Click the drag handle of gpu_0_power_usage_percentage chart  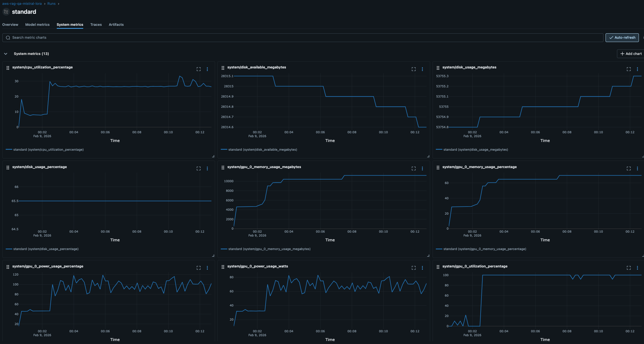(8, 267)
